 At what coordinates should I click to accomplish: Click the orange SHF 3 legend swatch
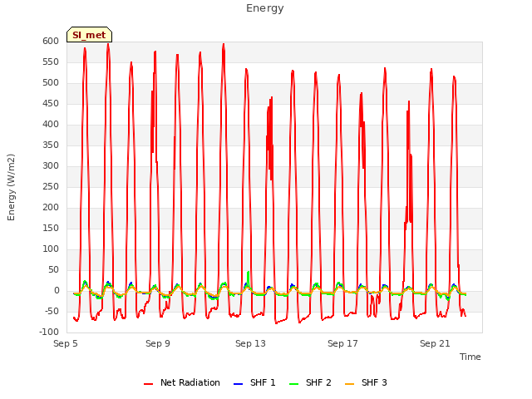coord(349,384)
